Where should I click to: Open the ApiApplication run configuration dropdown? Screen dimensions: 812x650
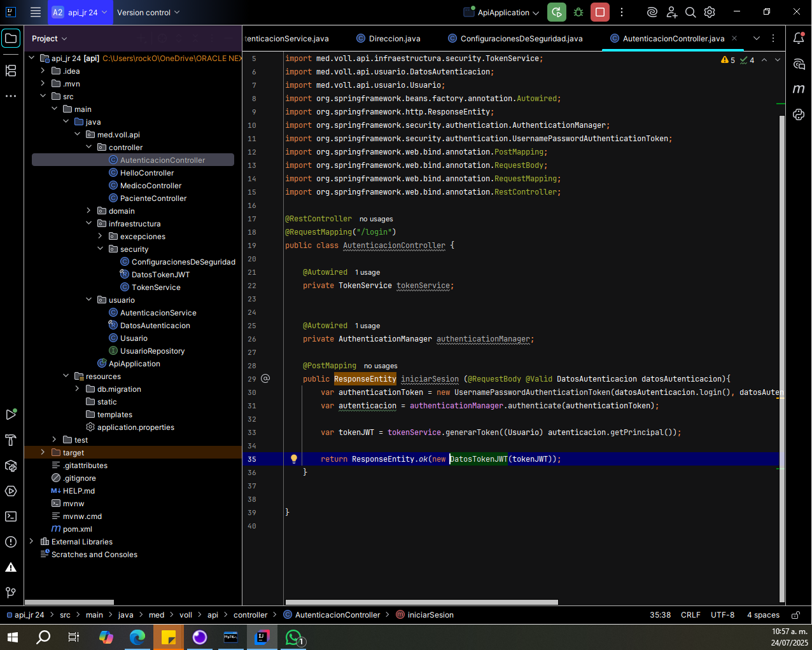pos(501,12)
